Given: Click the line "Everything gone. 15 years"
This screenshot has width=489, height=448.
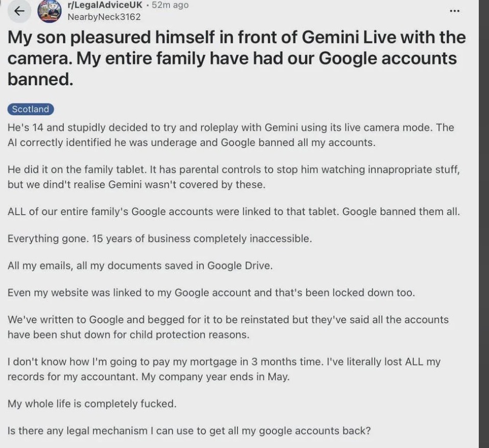Looking at the screenshot, I should 159,238.
